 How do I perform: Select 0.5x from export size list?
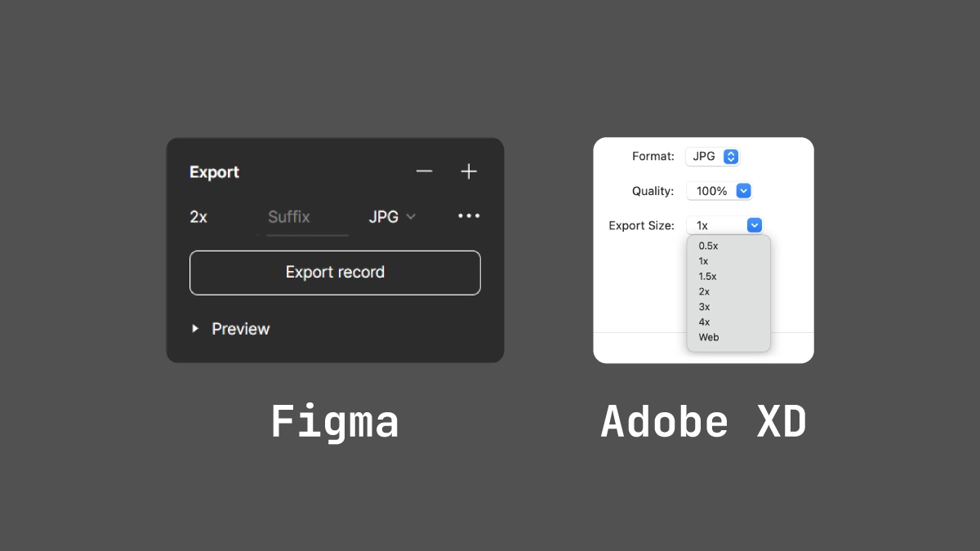(x=708, y=246)
